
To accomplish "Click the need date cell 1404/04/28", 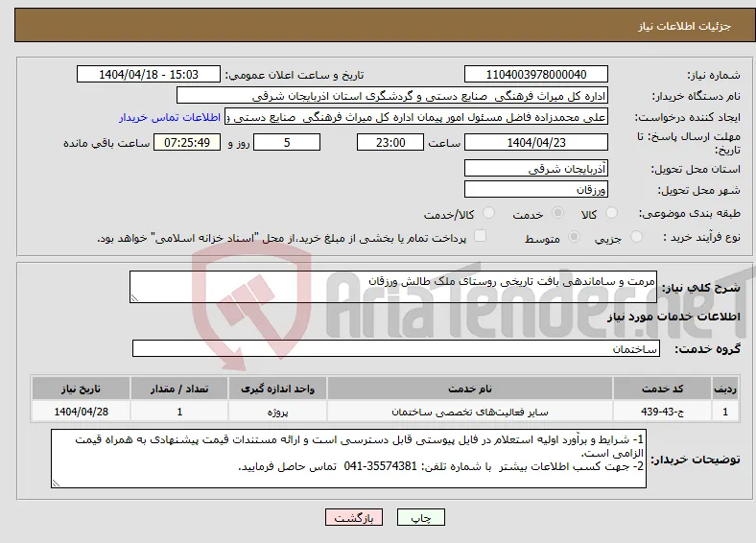I will pyautogui.click(x=81, y=412).
